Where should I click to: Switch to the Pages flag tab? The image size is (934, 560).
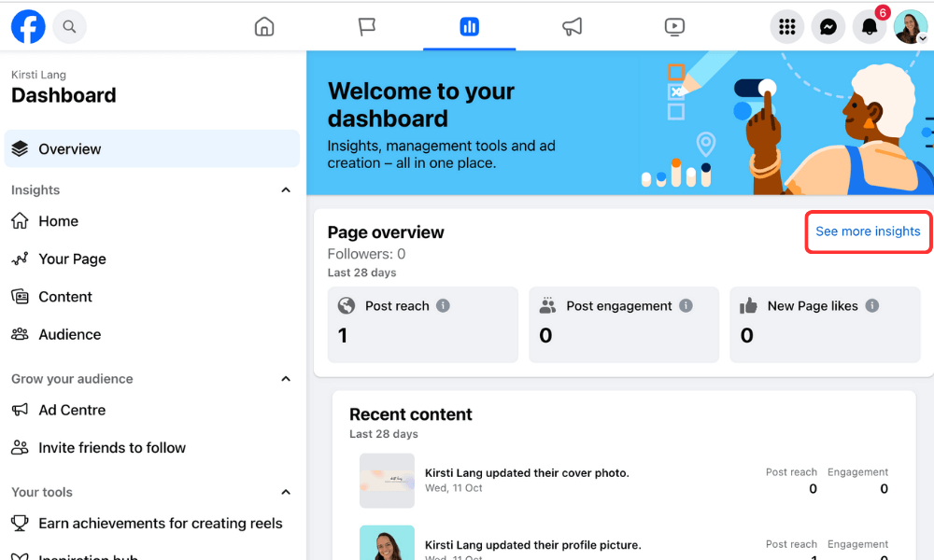366,26
